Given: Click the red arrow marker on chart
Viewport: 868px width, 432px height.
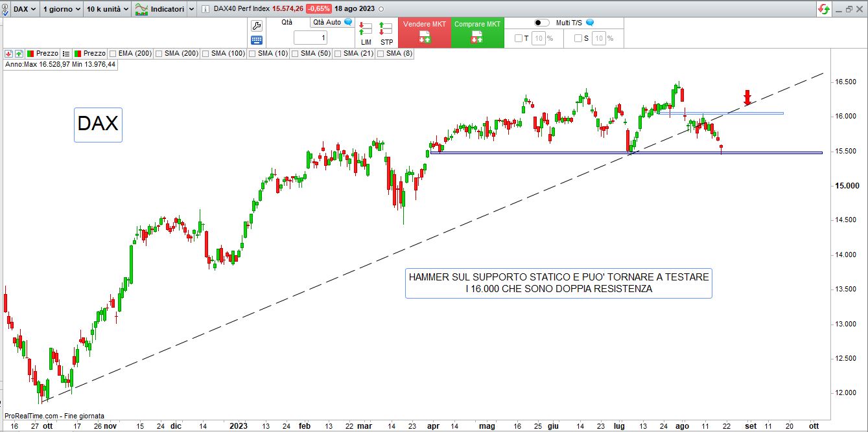Looking at the screenshot, I should point(747,98).
